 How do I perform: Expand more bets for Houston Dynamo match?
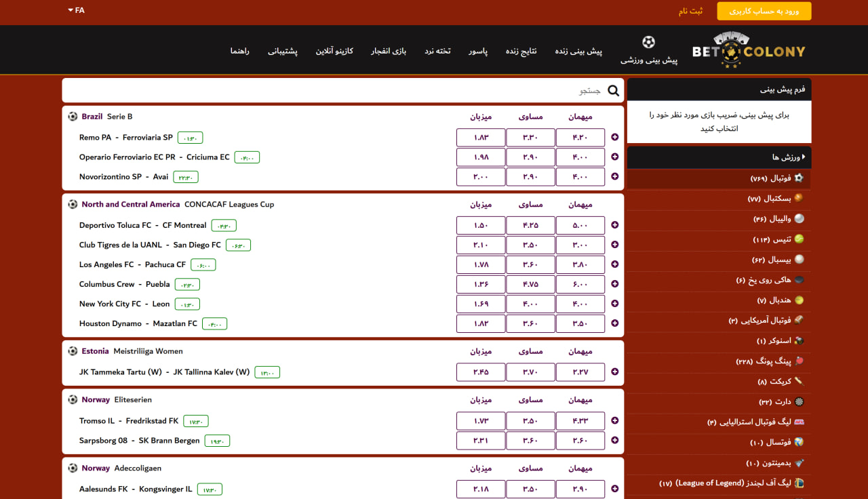pos(615,323)
